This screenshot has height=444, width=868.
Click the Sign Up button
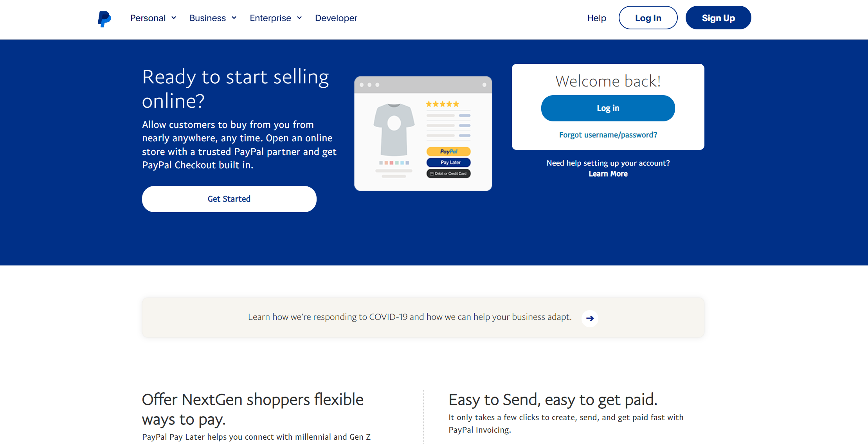tap(719, 18)
